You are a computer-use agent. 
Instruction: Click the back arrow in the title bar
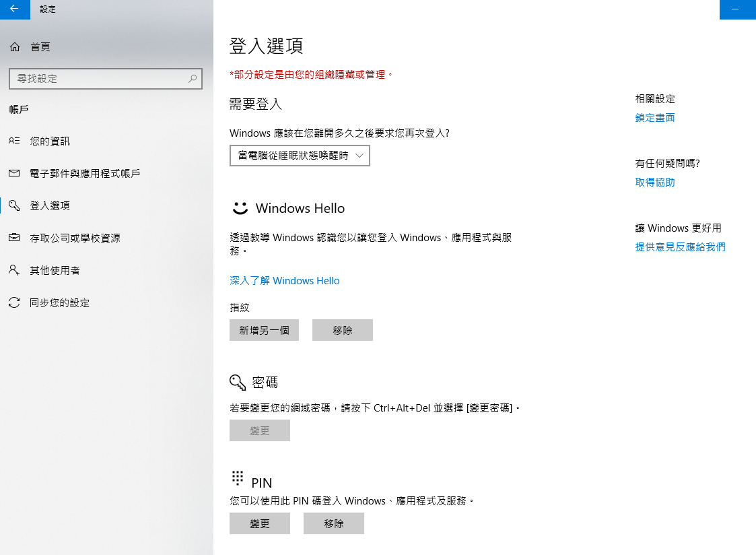tap(14, 9)
